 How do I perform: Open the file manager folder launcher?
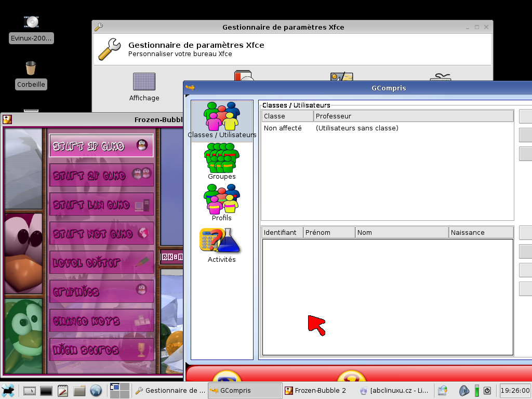tap(79, 391)
